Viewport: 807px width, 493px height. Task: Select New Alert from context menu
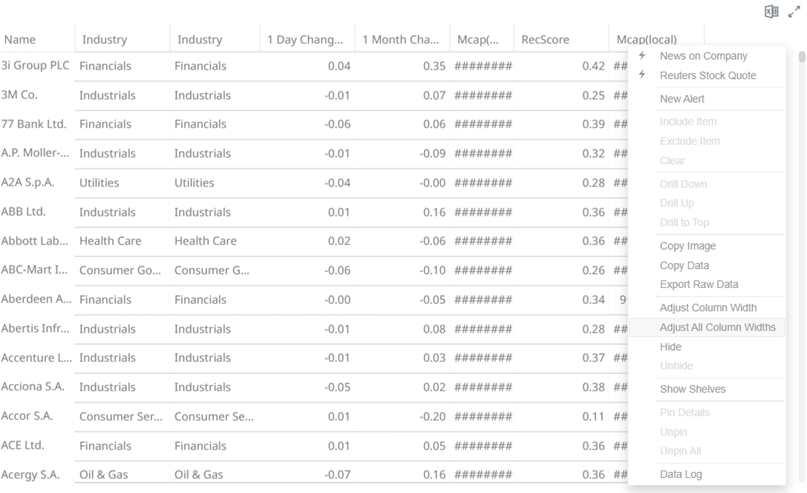pyautogui.click(x=683, y=99)
